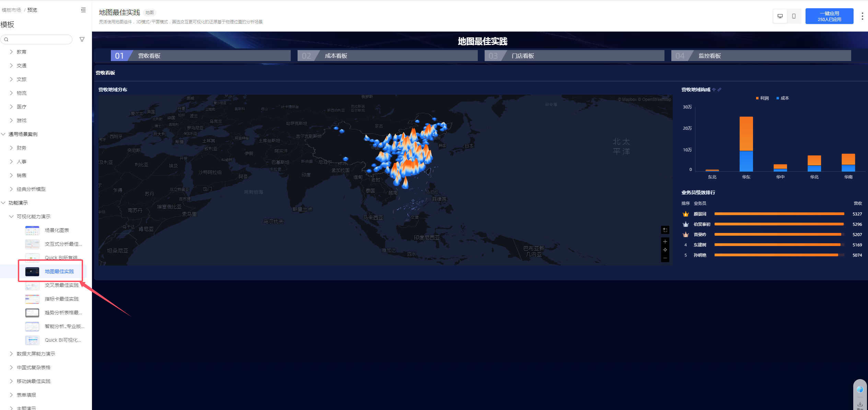Zoom out on the map

[665, 258]
